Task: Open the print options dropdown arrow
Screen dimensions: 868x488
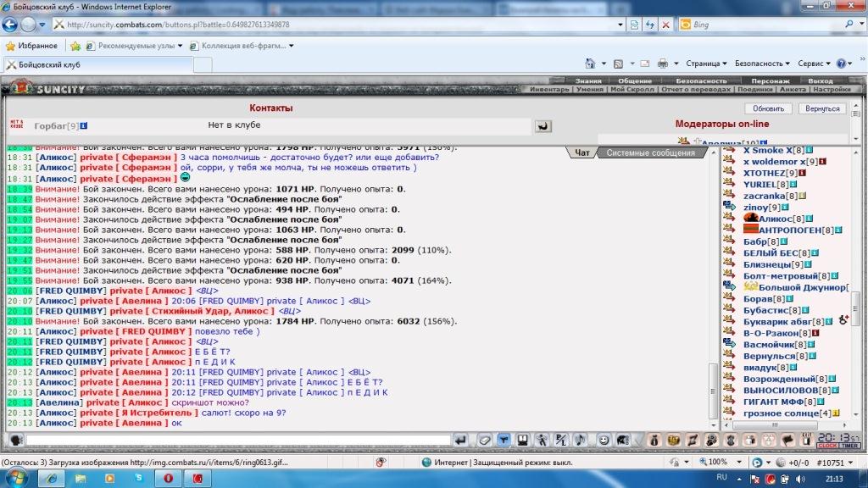Action: tap(676, 64)
